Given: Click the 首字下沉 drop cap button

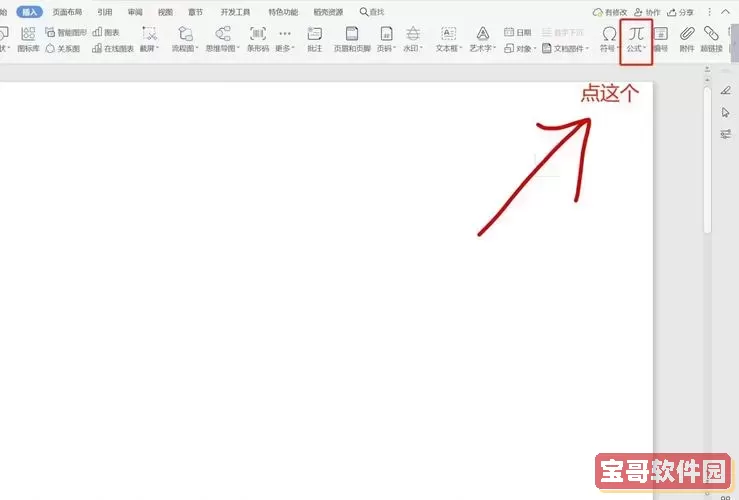Looking at the screenshot, I should (x=563, y=32).
